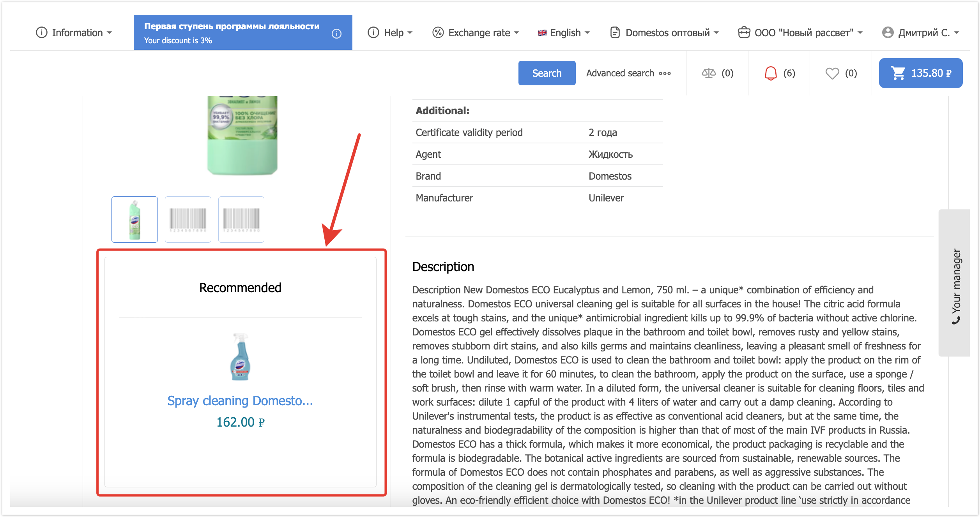The width and height of the screenshot is (980, 517).
Task: Click the 162.00 ₽ recommended price
Action: pos(241,422)
